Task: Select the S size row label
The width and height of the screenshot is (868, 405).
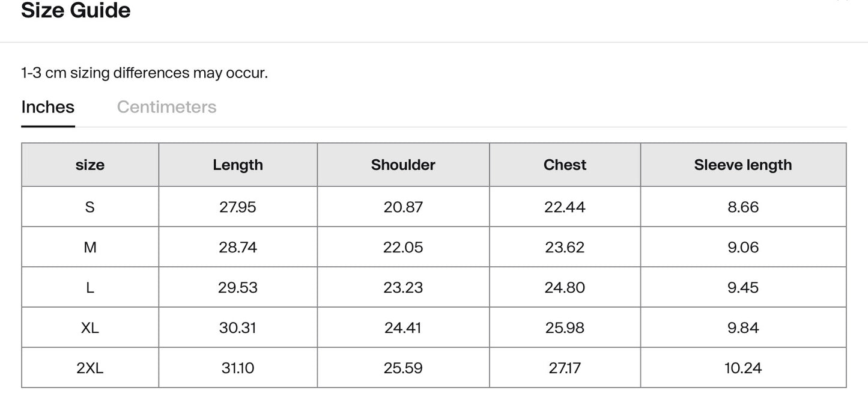Action: [90, 207]
